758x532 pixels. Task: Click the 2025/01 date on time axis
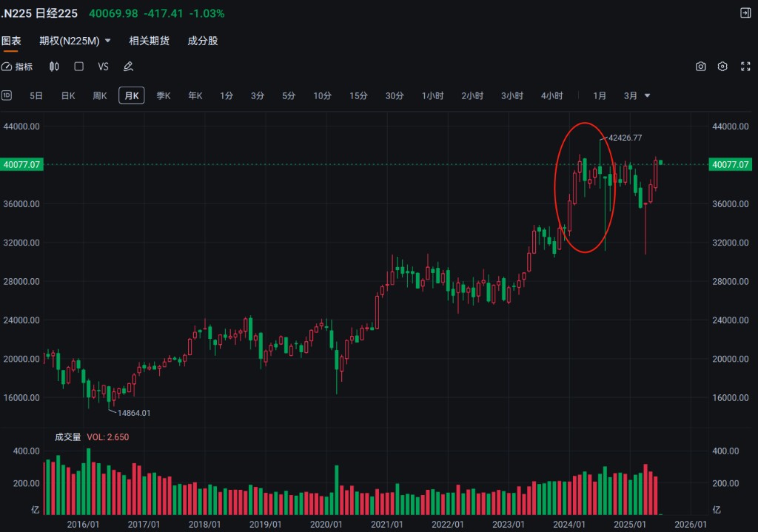coord(630,525)
